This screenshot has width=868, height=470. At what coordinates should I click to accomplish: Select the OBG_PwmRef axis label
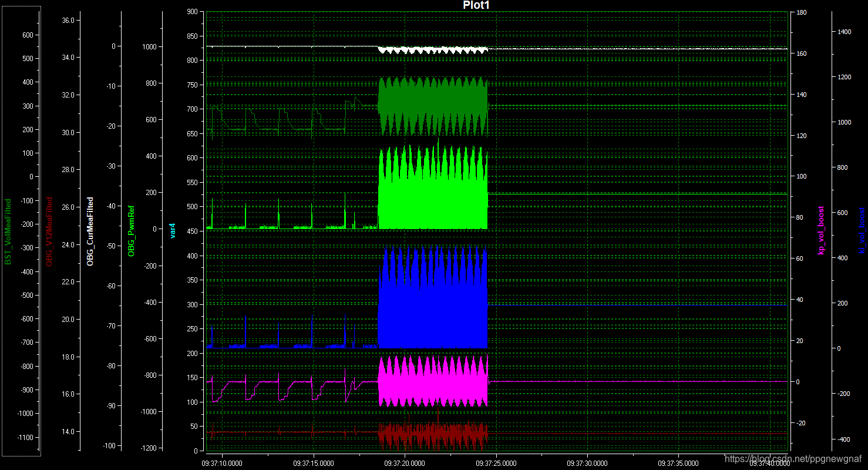[x=132, y=231]
